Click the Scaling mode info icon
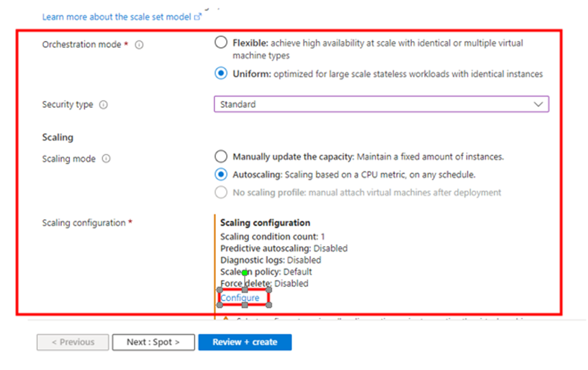 tap(106, 159)
